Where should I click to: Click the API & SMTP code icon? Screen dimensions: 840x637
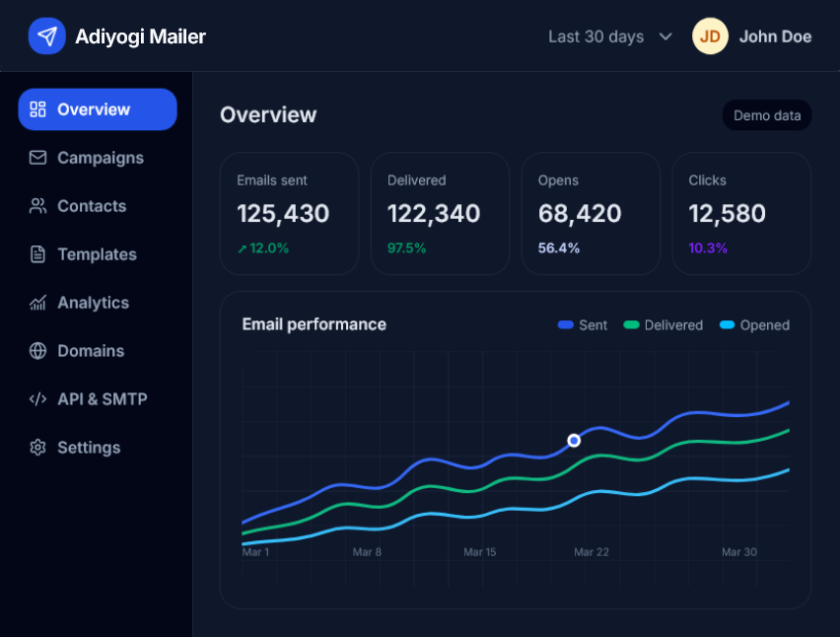37,399
